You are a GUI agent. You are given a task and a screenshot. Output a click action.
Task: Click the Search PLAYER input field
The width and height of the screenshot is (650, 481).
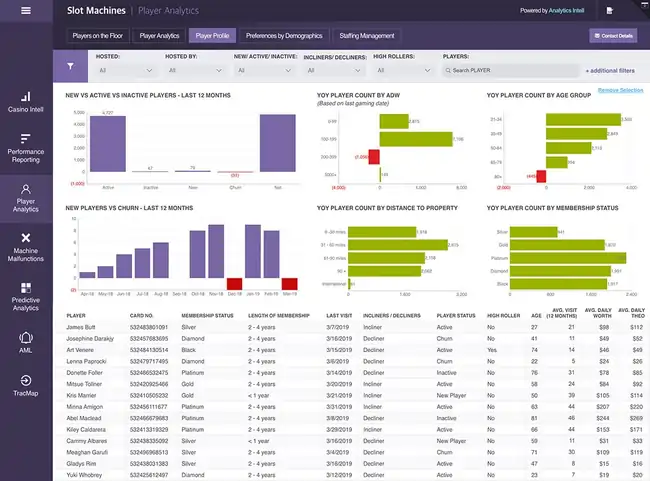tap(510, 71)
